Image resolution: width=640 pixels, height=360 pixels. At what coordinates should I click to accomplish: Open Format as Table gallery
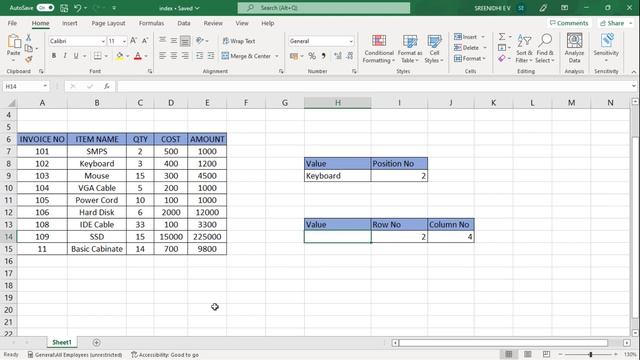410,49
